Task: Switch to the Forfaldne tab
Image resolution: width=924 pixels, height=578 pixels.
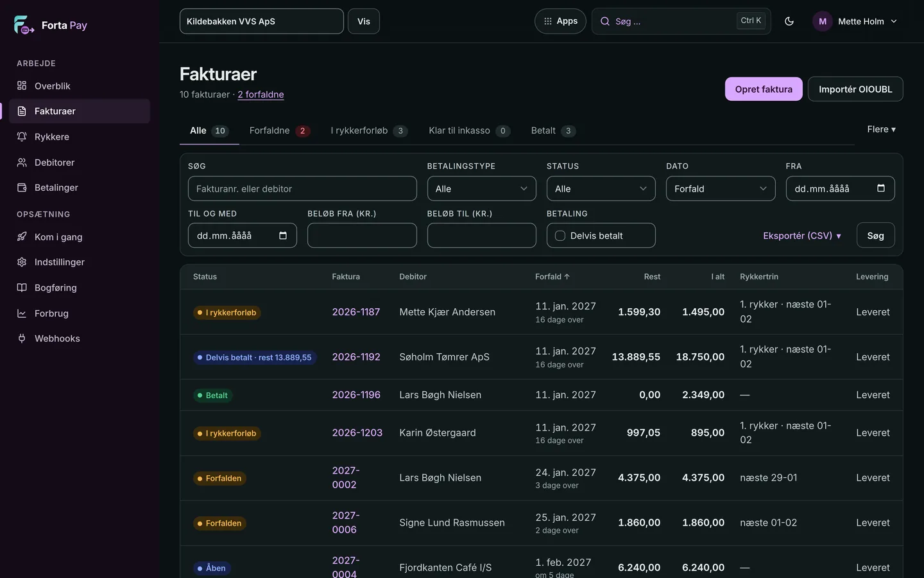Action: point(280,130)
